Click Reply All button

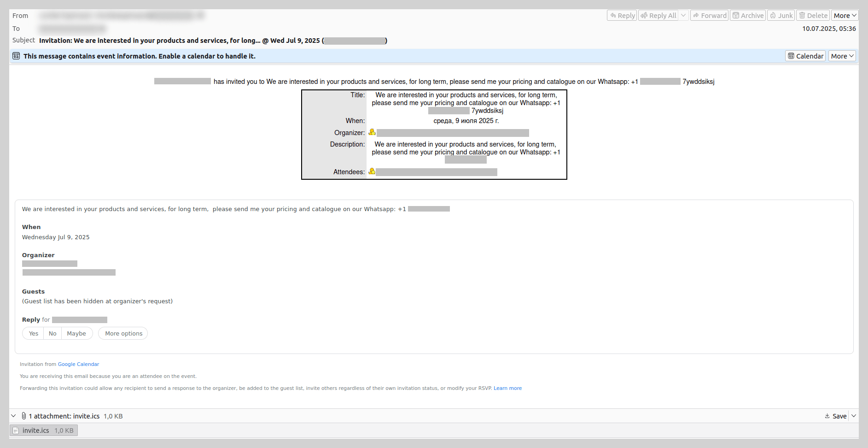(658, 16)
